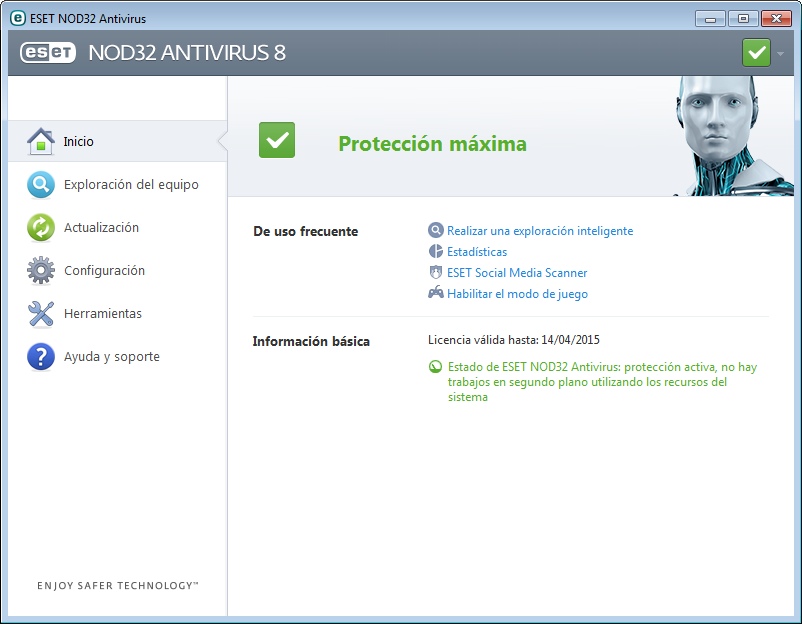
Task: Click the Protección máxima status banner
Action: click(x=432, y=143)
